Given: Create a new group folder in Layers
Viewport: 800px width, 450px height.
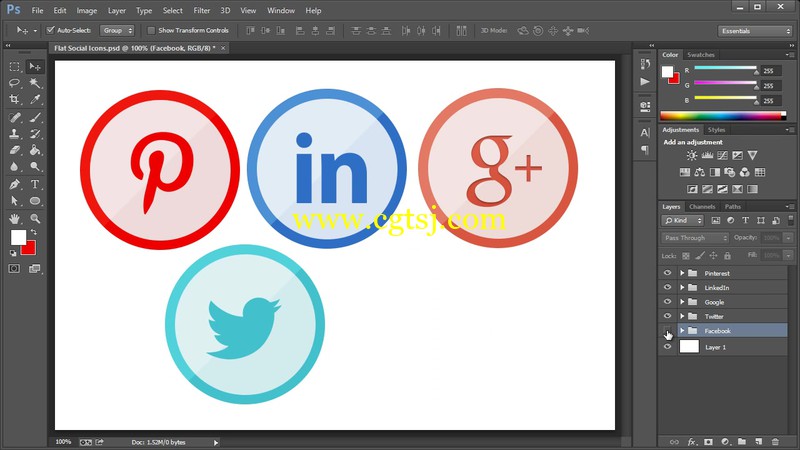Looking at the screenshot, I should (x=742, y=442).
